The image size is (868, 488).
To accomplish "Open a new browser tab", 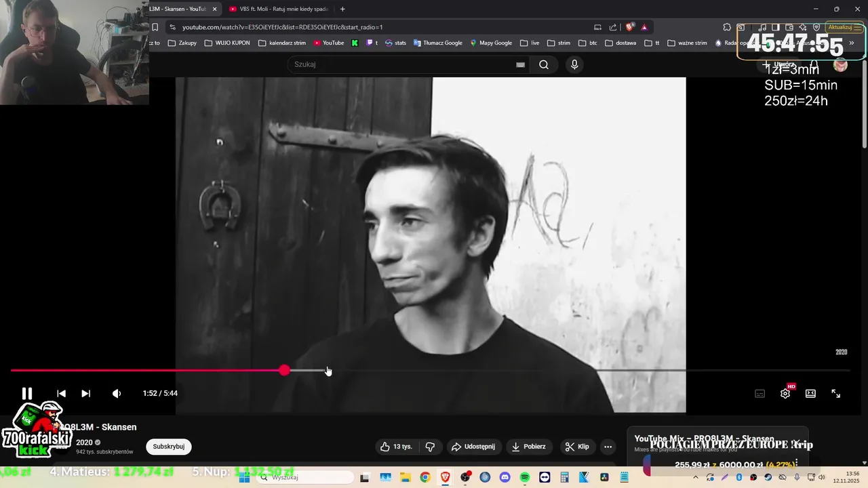I will 342,9.
